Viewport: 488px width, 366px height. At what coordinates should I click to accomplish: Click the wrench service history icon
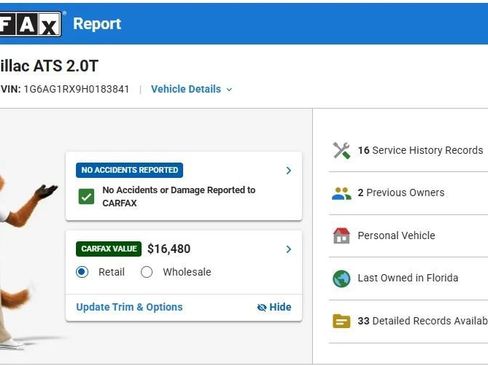click(x=342, y=150)
